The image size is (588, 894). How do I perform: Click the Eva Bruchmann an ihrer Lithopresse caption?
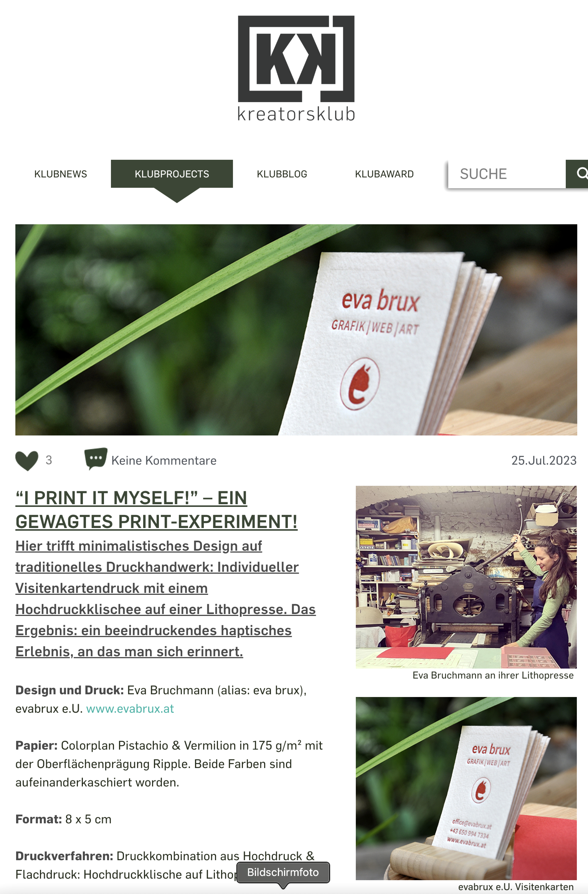coord(493,675)
